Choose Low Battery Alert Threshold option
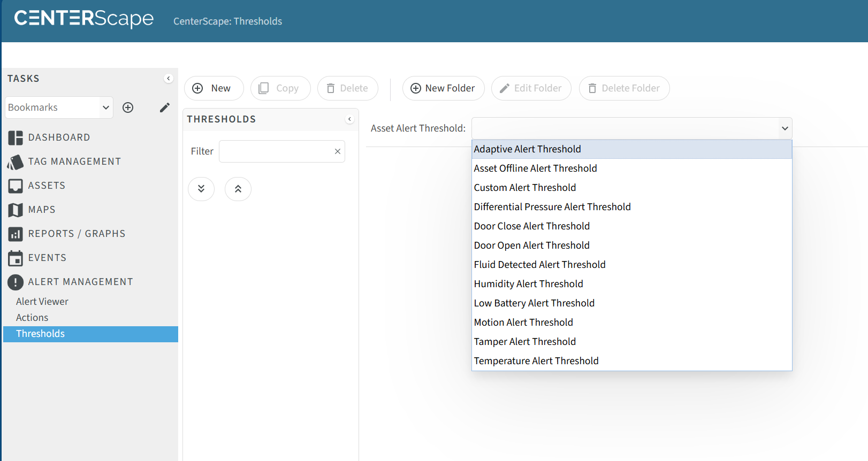The height and width of the screenshot is (461, 868). pyautogui.click(x=534, y=303)
